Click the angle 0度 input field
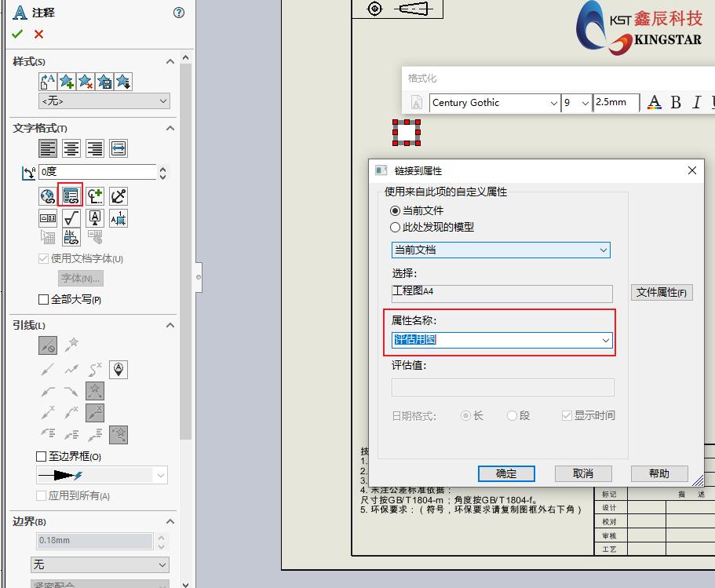The image size is (715, 588). pyautogui.click(x=97, y=171)
